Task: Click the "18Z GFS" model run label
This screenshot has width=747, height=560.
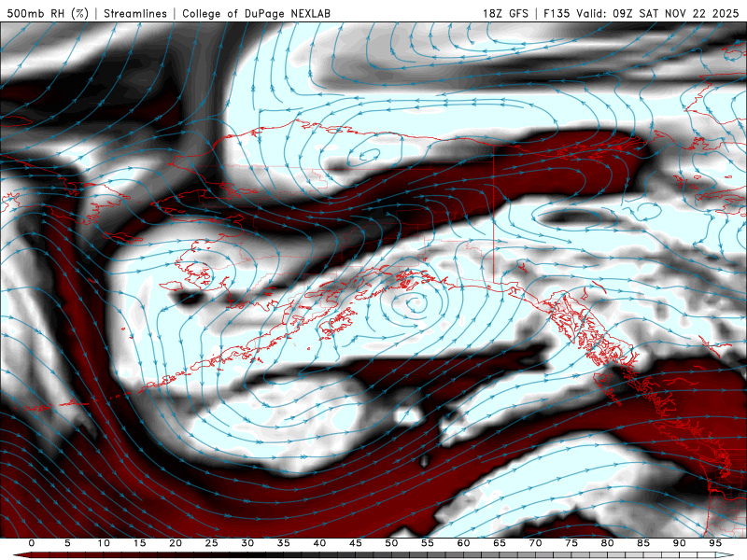Action: point(505,13)
